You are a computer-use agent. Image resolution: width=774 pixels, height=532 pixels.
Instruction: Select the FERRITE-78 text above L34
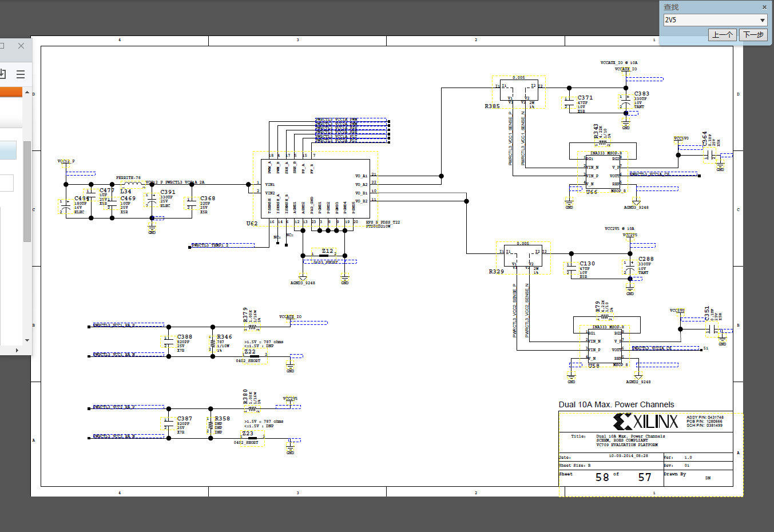click(x=128, y=178)
